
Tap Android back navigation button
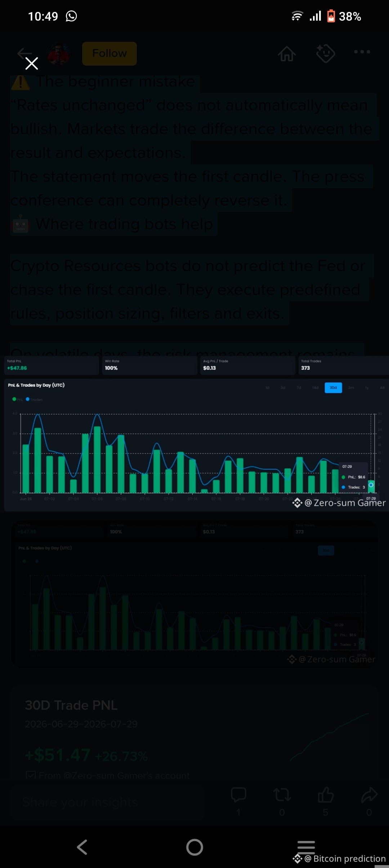pos(82,847)
